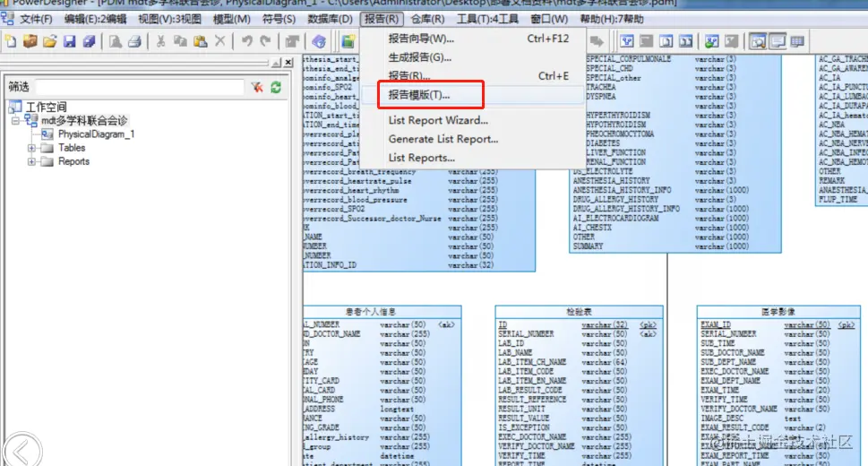Click VERIFY_DOCTOR_NAME in 医学影像 table

coord(738,409)
